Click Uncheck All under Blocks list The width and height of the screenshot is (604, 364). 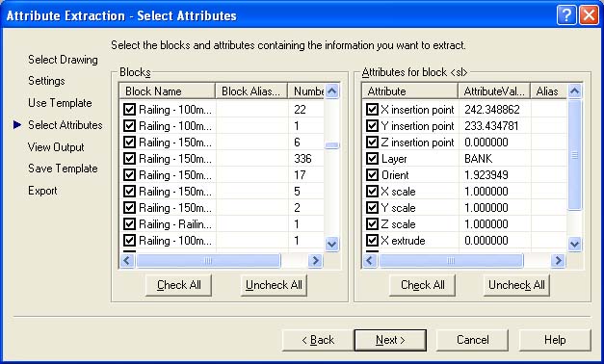point(274,285)
